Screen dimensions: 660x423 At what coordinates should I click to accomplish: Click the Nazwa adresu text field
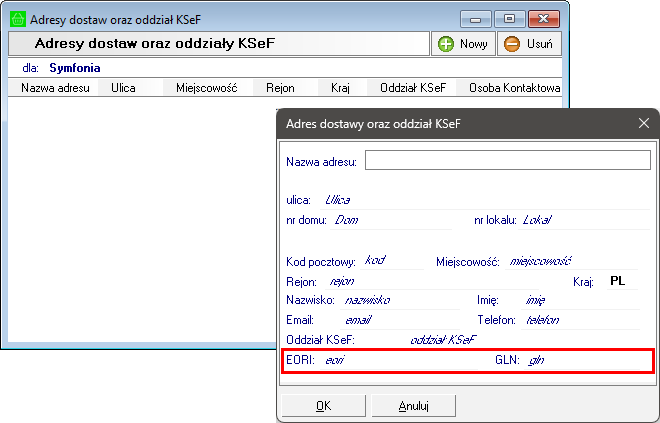tap(507, 161)
